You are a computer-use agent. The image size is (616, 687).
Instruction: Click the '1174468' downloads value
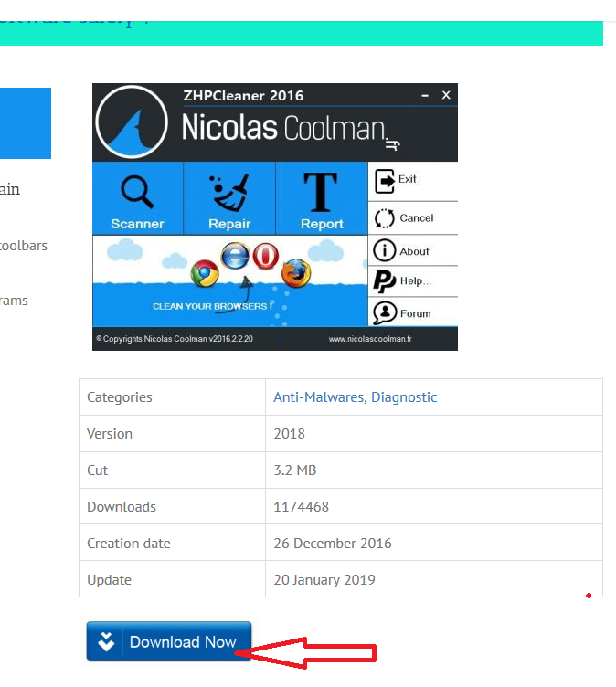click(301, 506)
